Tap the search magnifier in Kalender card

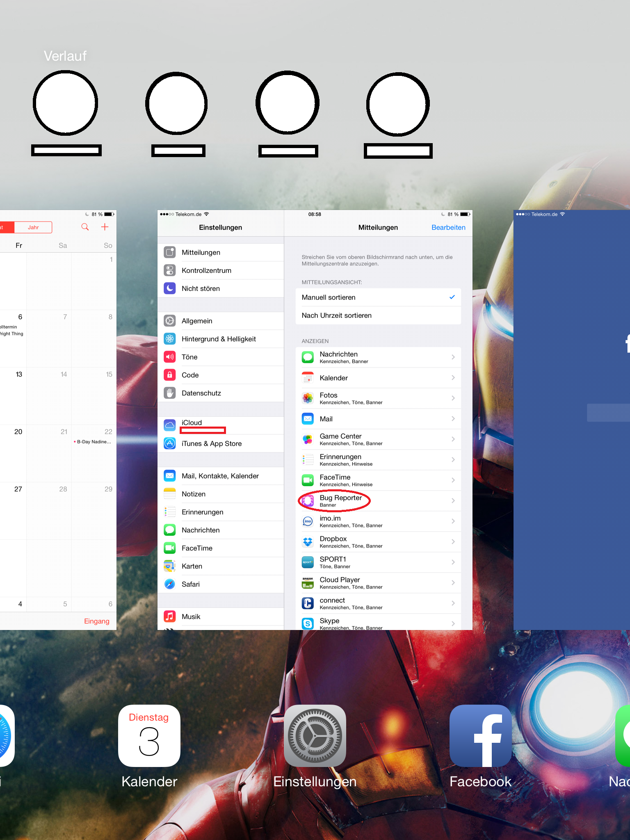(x=85, y=227)
